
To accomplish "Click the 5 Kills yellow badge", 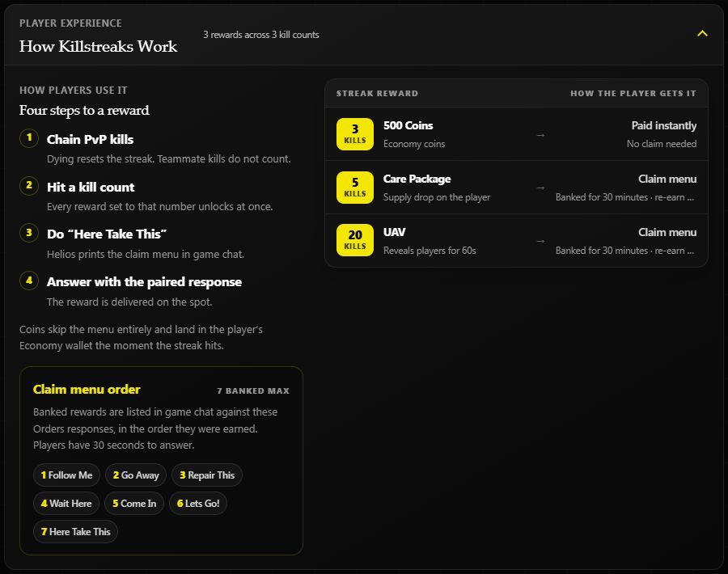I will [x=355, y=188].
